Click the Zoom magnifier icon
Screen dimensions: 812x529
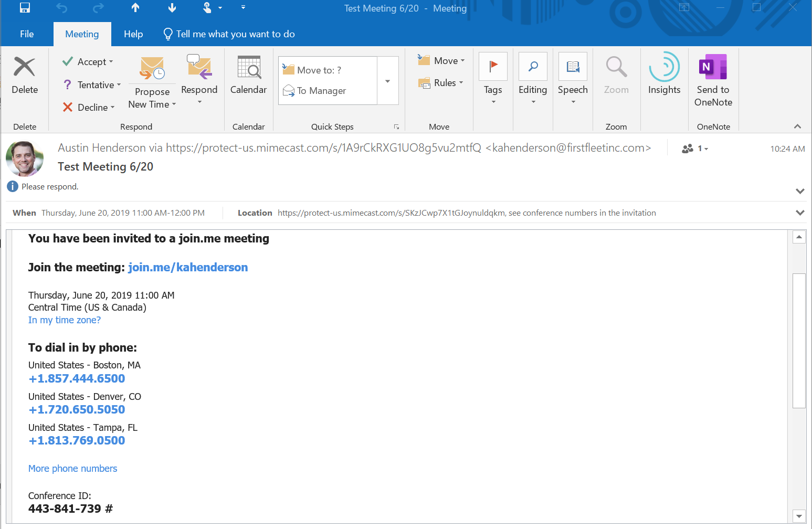click(x=616, y=67)
